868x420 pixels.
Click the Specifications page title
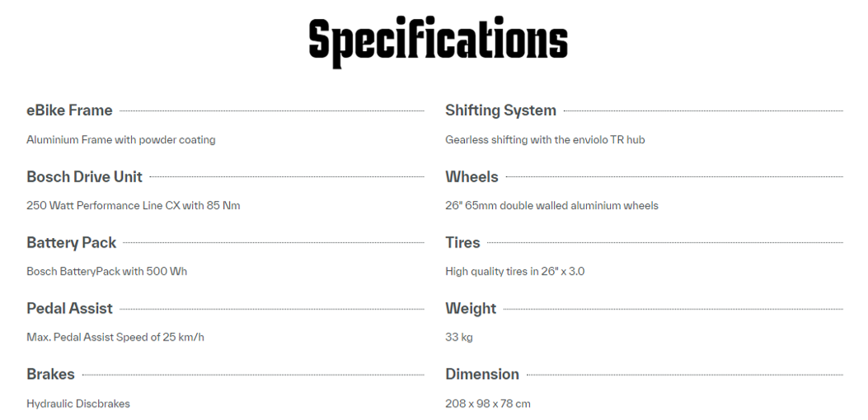point(438,40)
